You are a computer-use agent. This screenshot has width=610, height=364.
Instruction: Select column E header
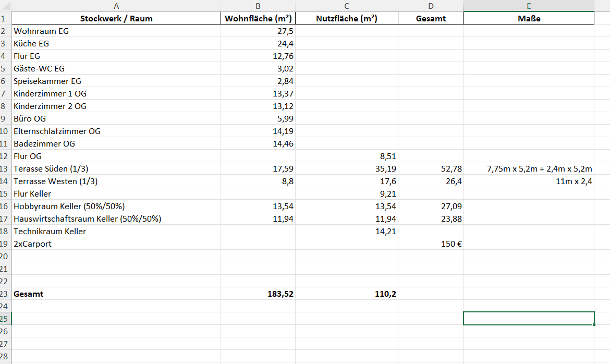coord(529,6)
